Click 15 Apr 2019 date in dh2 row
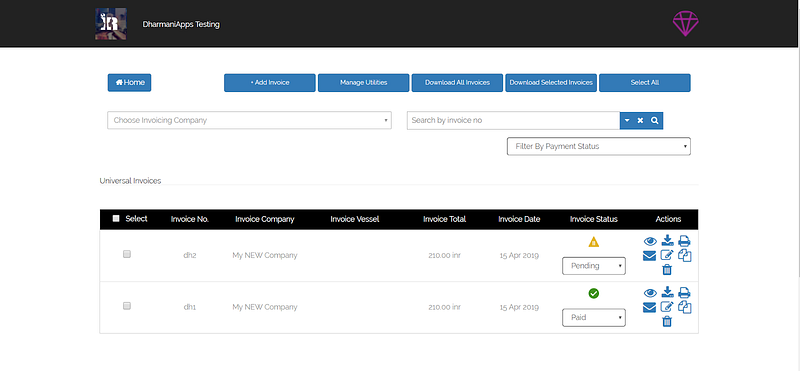 click(x=519, y=255)
